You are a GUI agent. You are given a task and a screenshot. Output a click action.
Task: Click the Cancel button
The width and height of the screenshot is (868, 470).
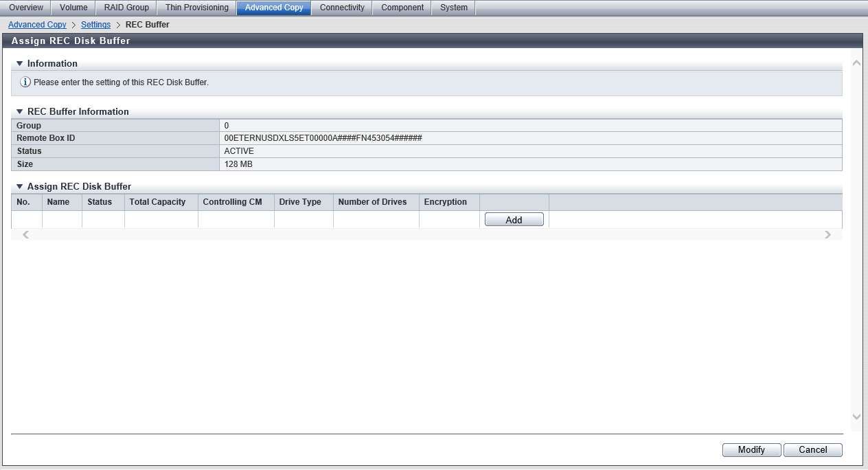pyautogui.click(x=813, y=449)
